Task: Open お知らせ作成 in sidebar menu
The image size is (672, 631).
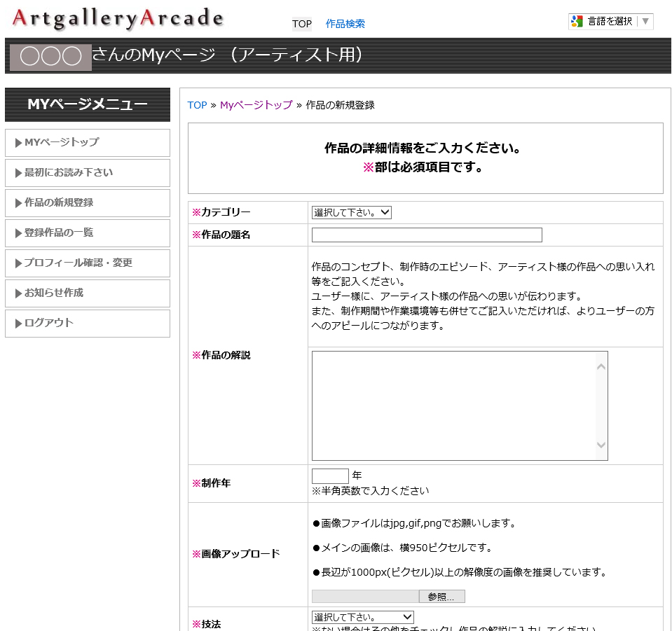Action: click(x=88, y=293)
